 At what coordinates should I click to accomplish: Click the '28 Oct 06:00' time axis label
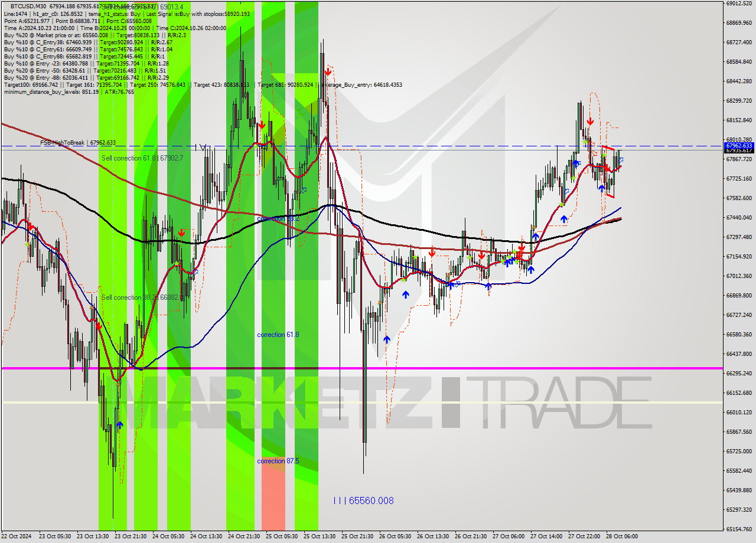[x=621, y=537]
